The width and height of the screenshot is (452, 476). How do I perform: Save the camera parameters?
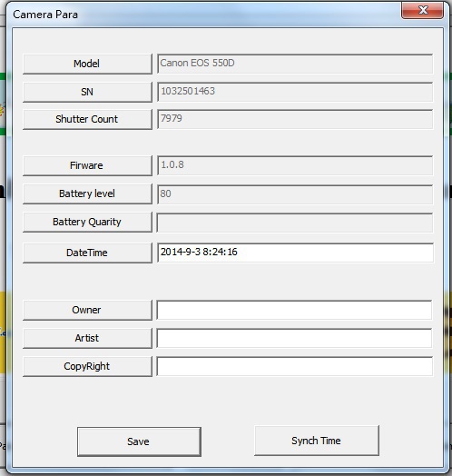pyautogui.click(x=139, y=441)
